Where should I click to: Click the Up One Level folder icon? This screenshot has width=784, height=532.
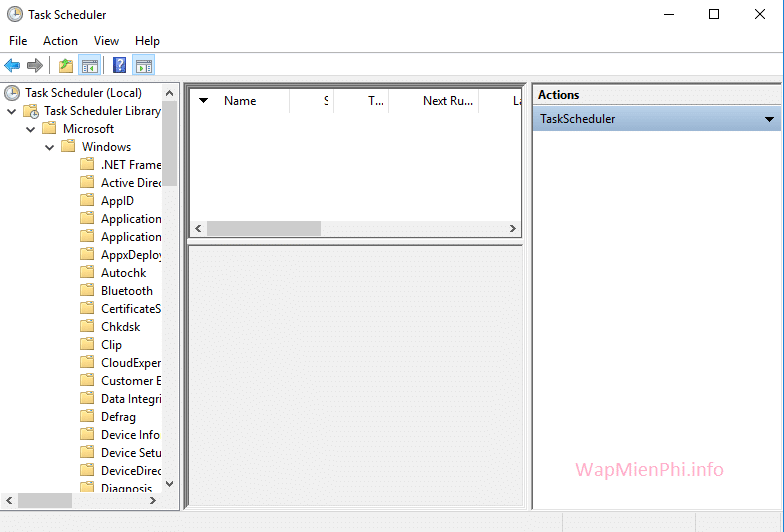click(66, 65)
